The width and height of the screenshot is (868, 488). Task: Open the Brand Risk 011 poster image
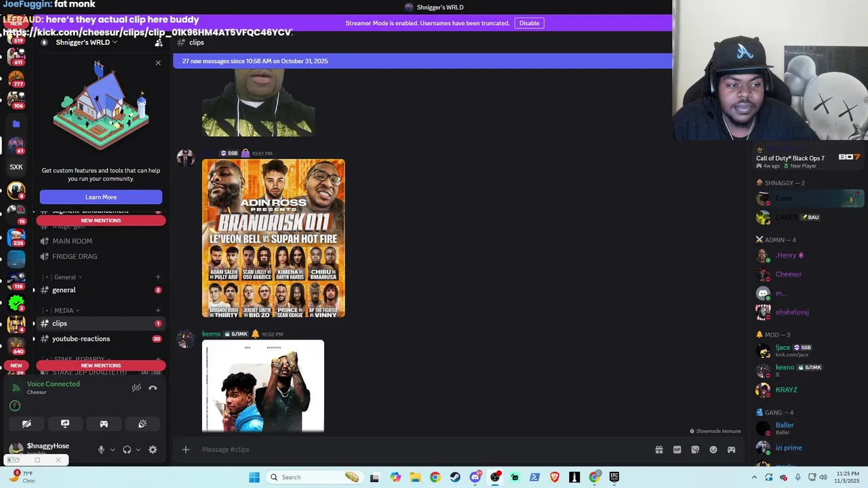273,239
